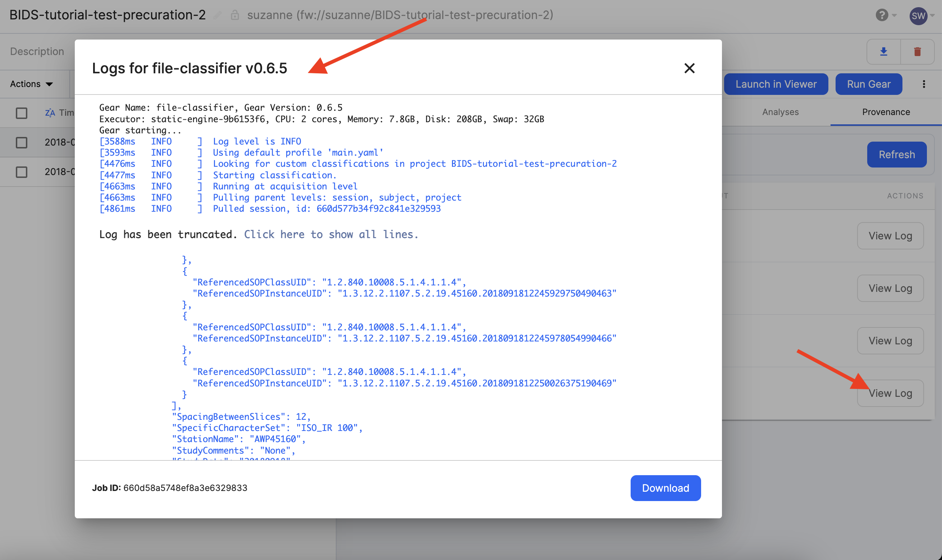Image resolution: width=942 pixels, height=560 pixels.
Task: Click the "SpacingBetweenSlices": 12 line
Action: coord(241,417)
